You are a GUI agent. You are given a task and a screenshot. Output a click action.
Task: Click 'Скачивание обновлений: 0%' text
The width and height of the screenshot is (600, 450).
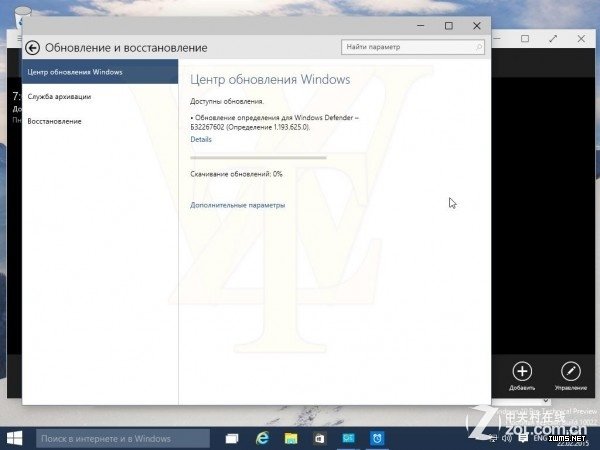[x=236, y=174]
